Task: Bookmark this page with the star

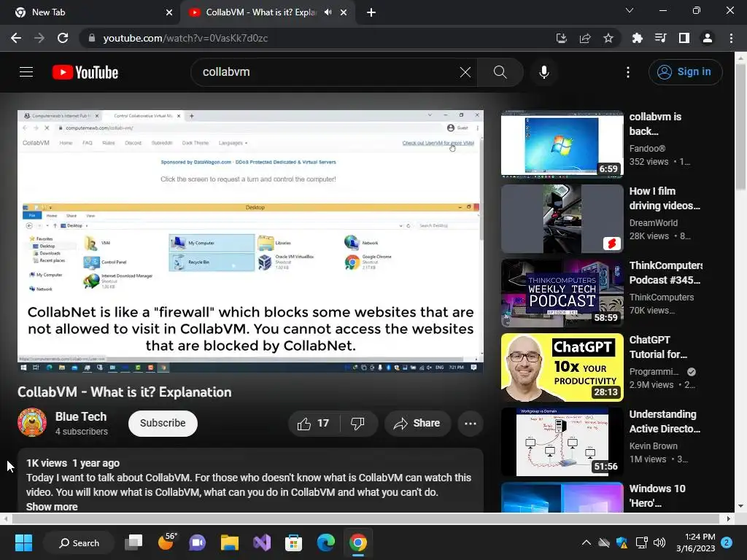Action: tap(608, 38)
